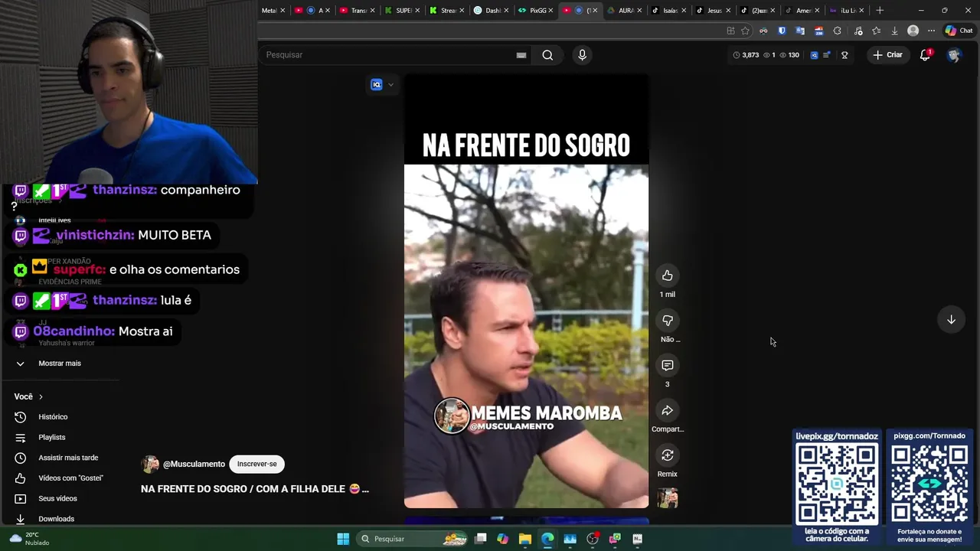Screen dimensions: 980x551
Task: Go to next short with down arrow
Action: 951,320
